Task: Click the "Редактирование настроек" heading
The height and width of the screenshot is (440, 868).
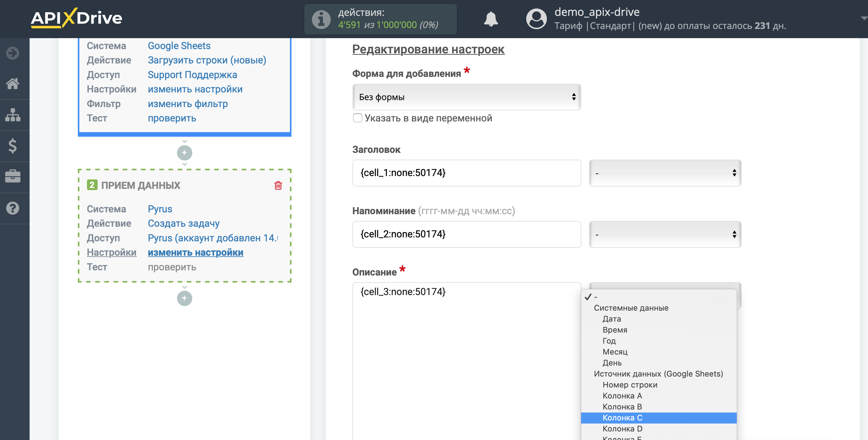Action: click(428, 49)
